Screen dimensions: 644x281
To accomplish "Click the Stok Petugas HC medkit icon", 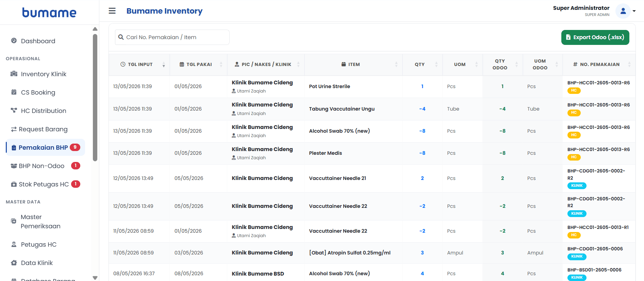I will [14, 184].
